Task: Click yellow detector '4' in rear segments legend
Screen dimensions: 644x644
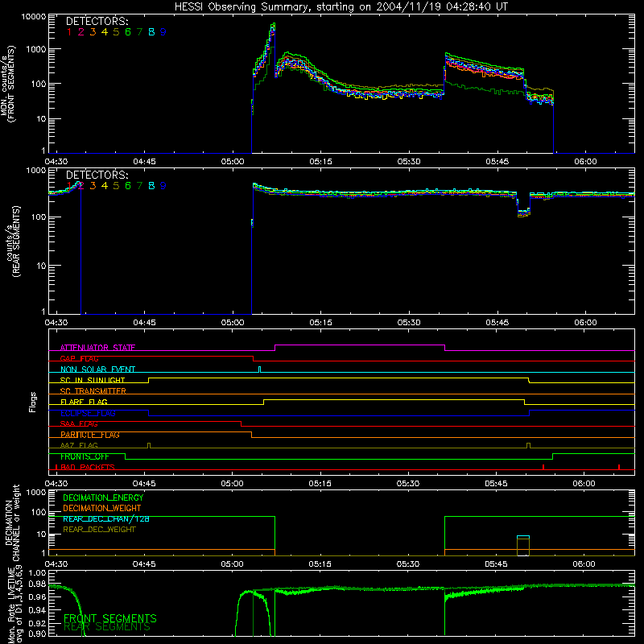Action: 105,186
